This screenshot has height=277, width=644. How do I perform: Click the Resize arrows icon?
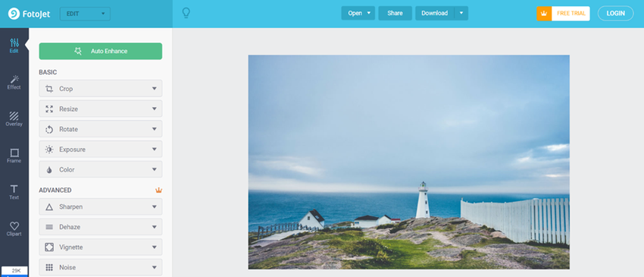[x=49, y=109]
